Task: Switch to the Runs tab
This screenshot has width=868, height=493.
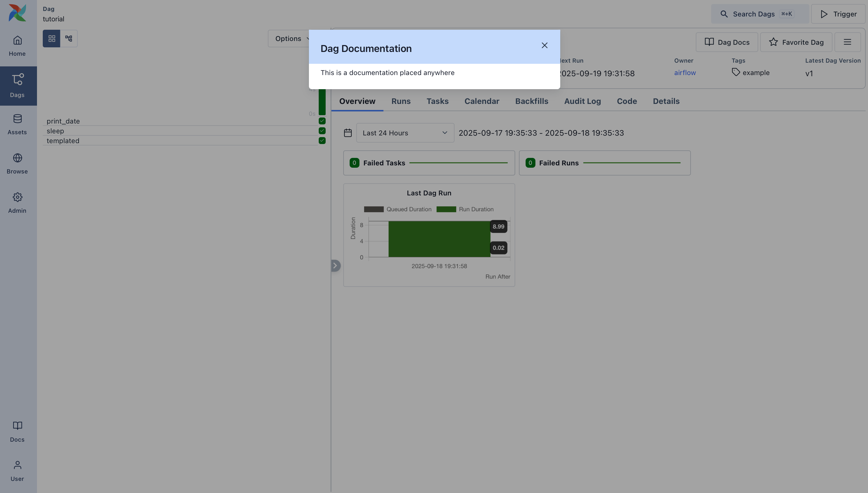Action: [x=400, y=101]
